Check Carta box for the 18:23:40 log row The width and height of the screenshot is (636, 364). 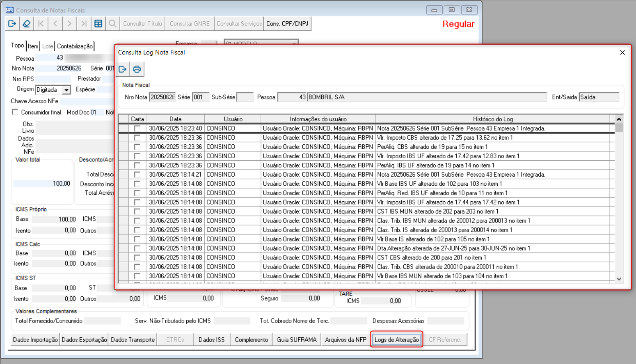137,128
